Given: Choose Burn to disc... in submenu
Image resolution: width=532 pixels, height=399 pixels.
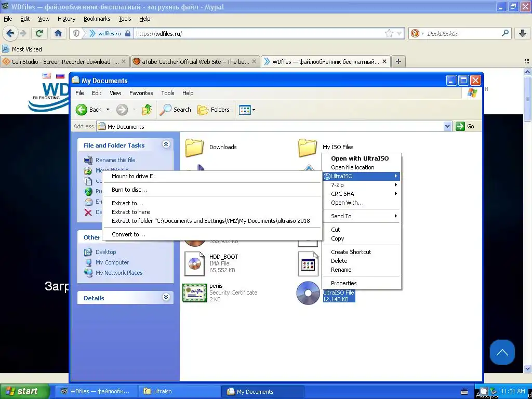Looking at the screenshot, I should pos(212,190).
